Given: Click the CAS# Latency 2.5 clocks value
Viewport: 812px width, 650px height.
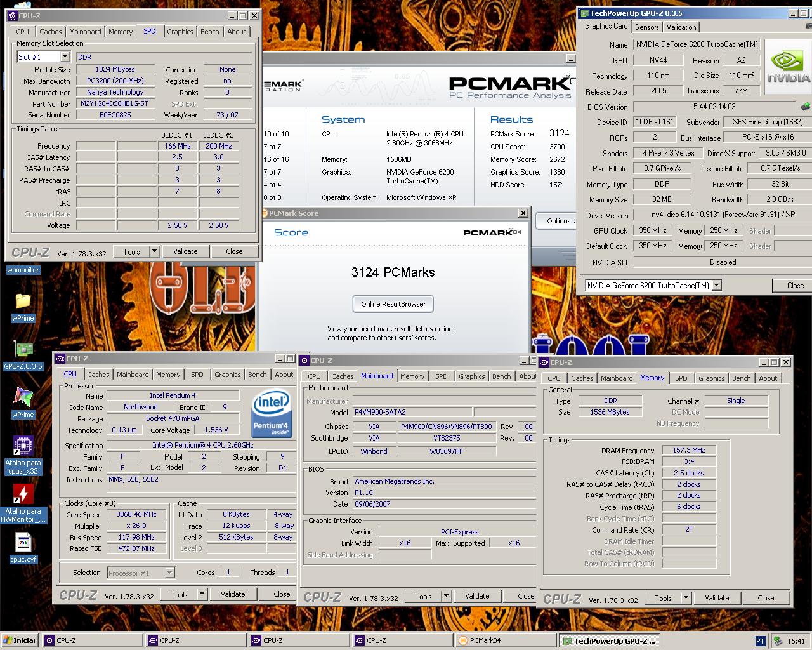Looking at the screenshot, I should tap(689, 473).
